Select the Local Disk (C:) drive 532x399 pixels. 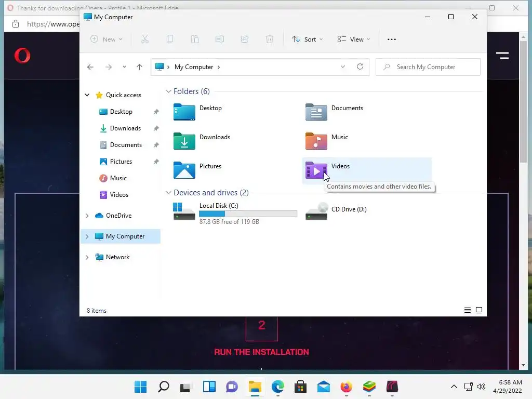(234, 213)
